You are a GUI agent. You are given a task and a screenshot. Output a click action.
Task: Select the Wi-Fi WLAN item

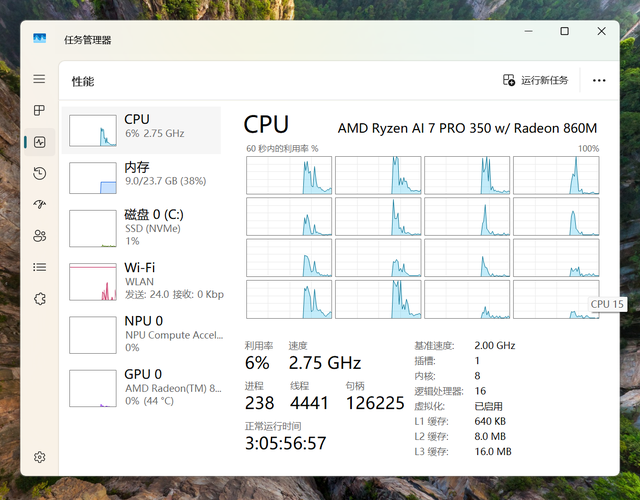[141, 281]
